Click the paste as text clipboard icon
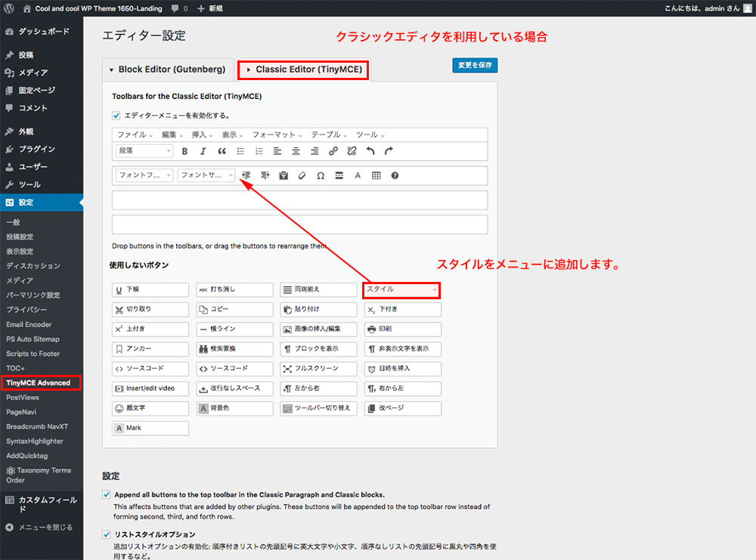The height and width of the screenshot is (560, 756). tap(283, 175)
